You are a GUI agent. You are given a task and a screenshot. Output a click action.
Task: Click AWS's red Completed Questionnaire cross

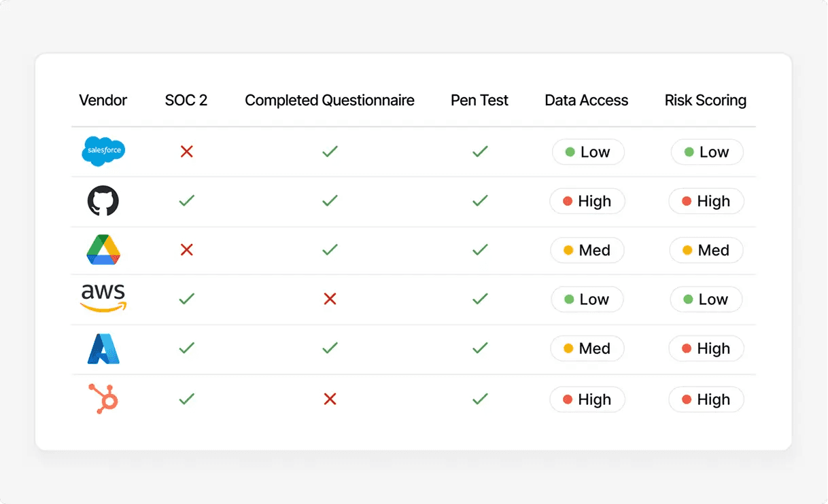click(330, 299)
